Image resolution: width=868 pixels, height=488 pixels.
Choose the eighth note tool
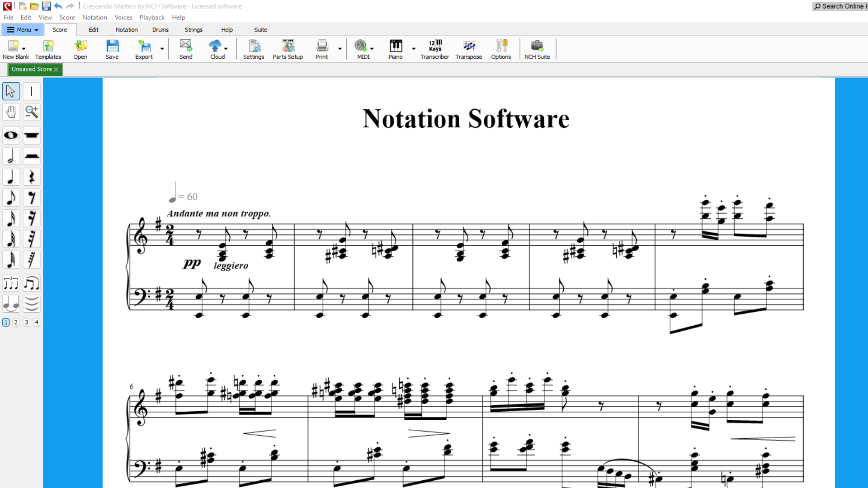[x=11, y=197]
